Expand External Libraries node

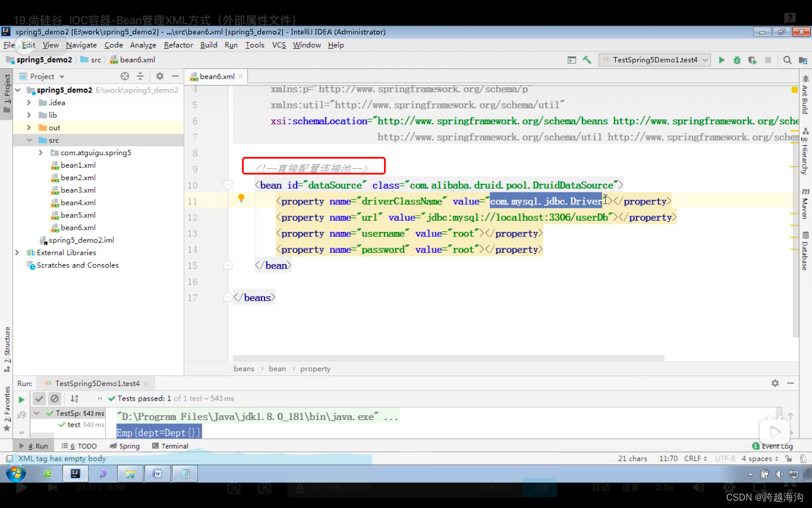17,252
